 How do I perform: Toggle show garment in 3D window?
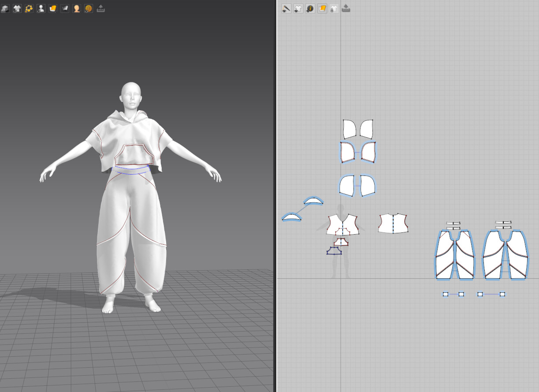tap(17, 8)
